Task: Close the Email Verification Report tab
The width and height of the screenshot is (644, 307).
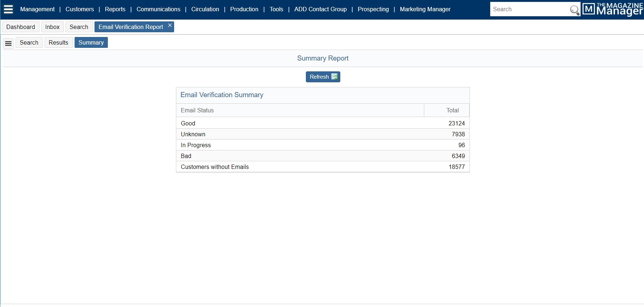Action: tap(170, 25)
